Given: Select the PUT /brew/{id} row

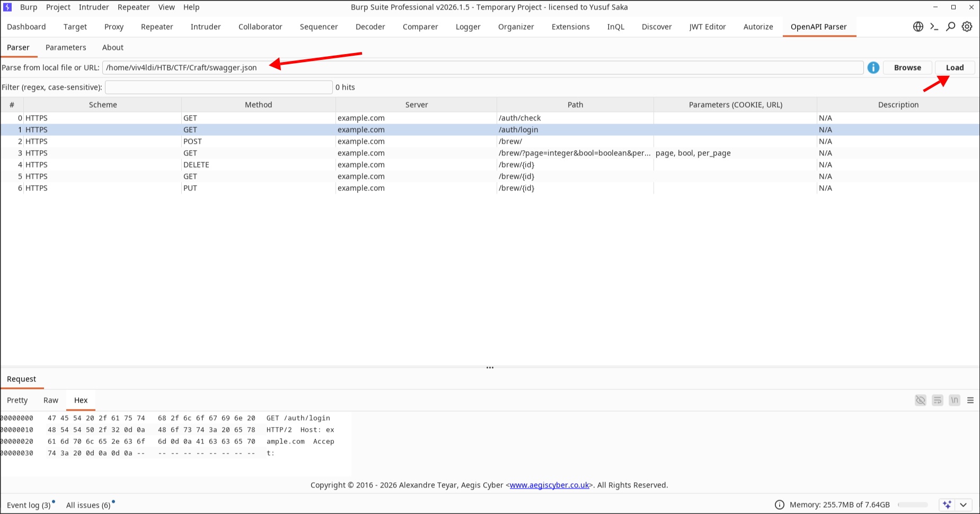Looking at the screenshot, I should [x=490, y=188].
